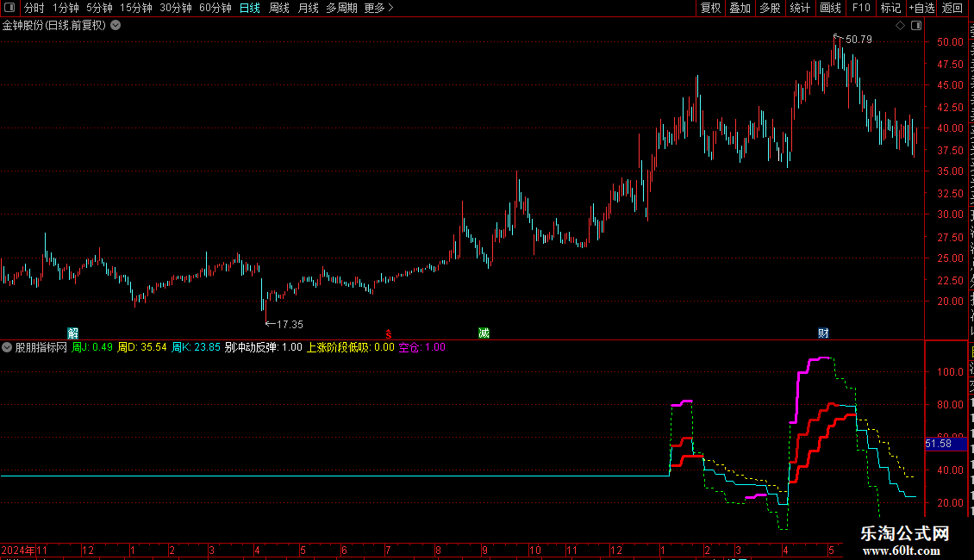Click the 2024年 date axis label
This screenshot has width=974, height=560.
click(x=18, y=550)
